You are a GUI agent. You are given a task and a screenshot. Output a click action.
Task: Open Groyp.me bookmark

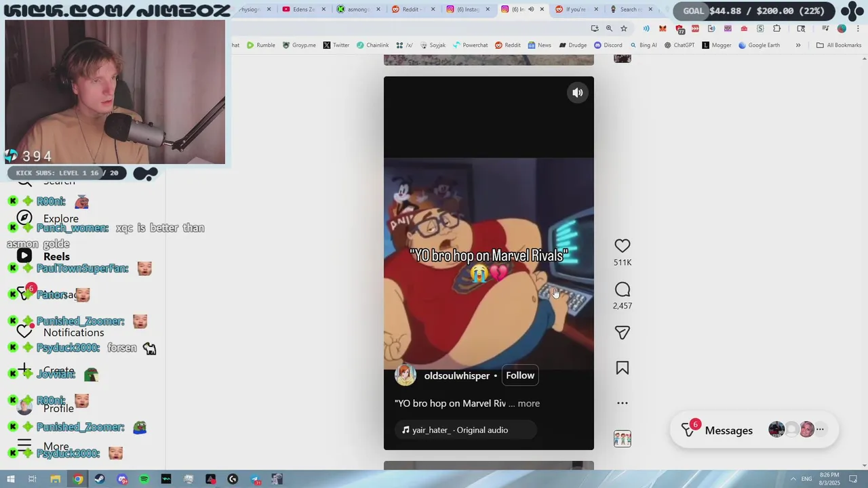[x=299, y=45]
